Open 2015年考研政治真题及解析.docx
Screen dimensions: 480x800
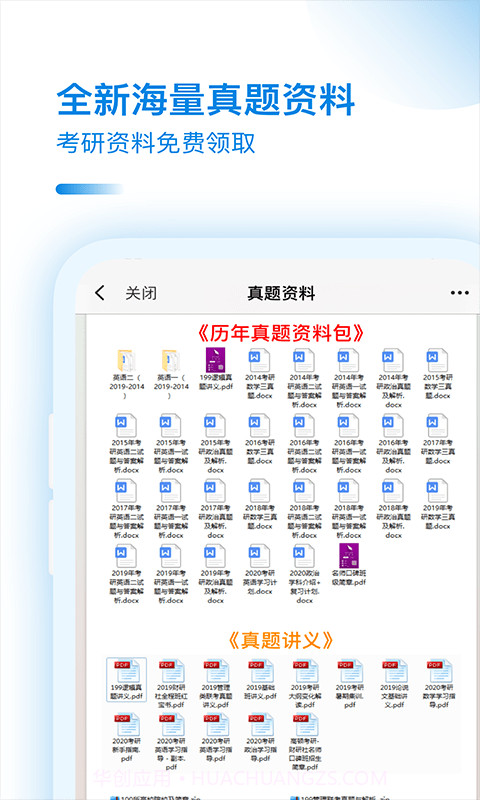[215, 443]
